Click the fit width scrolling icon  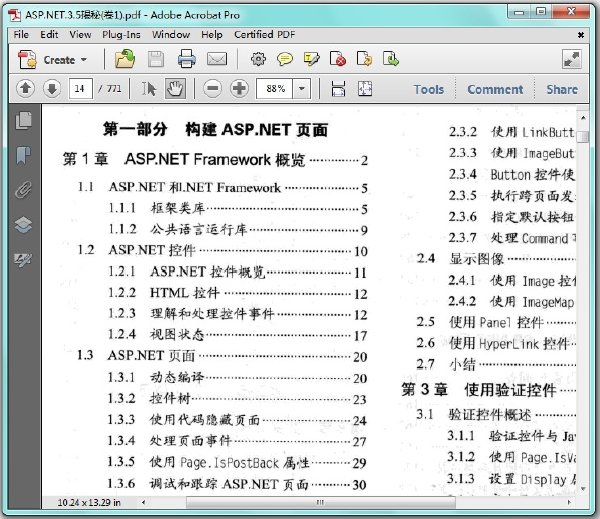coord(338,89)
